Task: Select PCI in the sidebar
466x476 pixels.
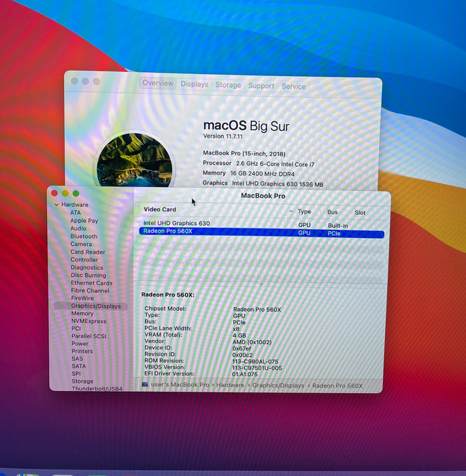Action: tap(76, 328)
